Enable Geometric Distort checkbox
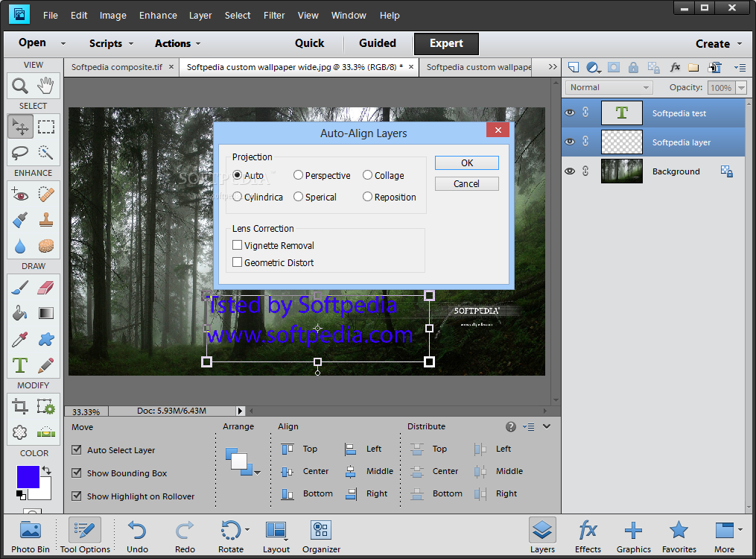This screenshot has height=559, width=756. click(237, 262)
